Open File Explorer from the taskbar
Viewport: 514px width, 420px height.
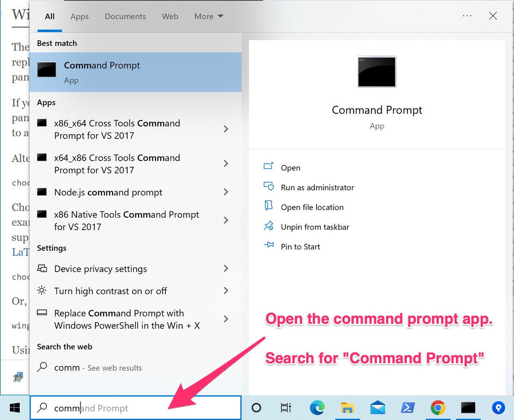(347, 408)
